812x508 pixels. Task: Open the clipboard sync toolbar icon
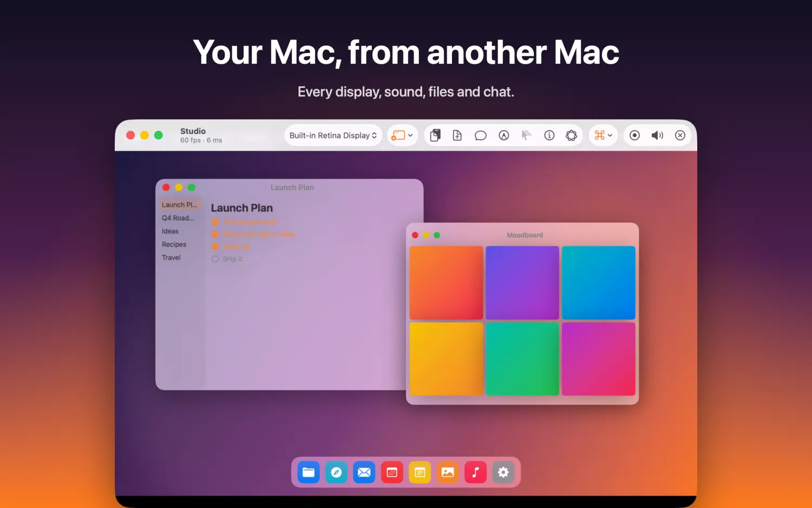[435, 135]
